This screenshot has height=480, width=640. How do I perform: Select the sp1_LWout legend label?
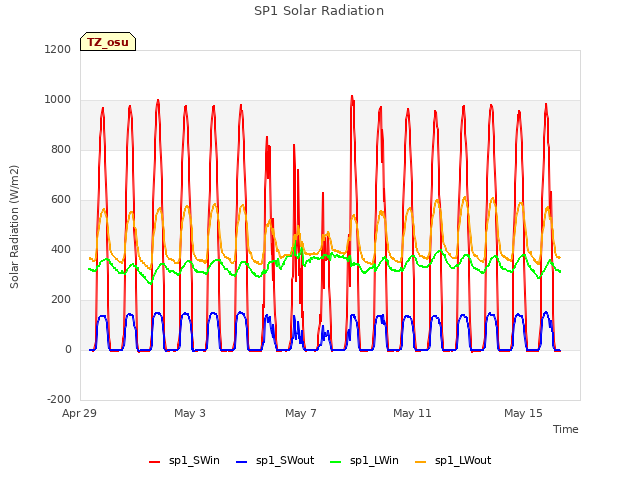(x=463, y=460)
